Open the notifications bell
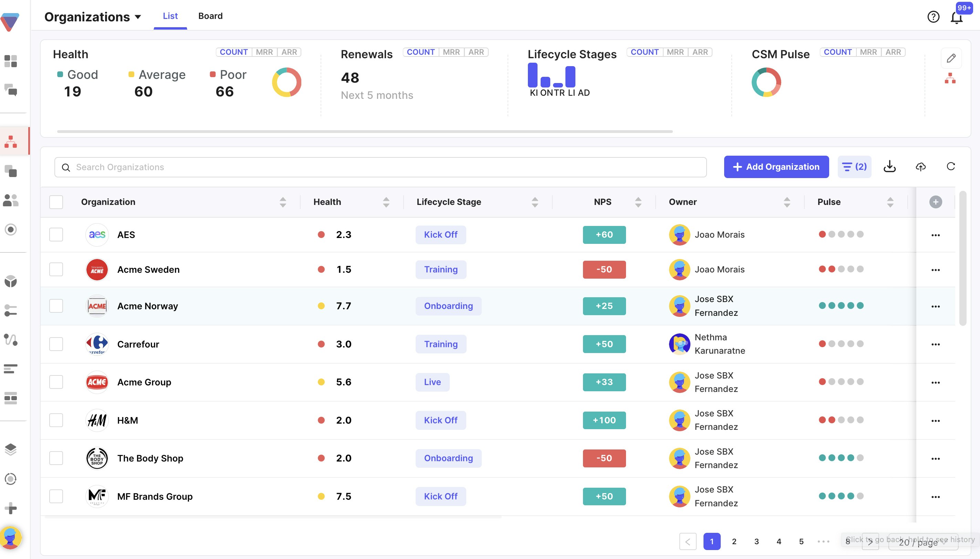 [956, 17]
